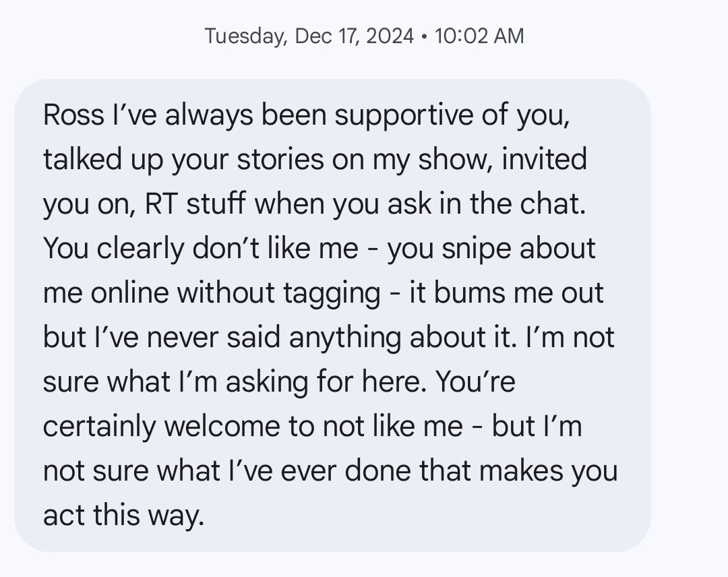Tap the words "in the chat"
This screenshot has height=577, width=728.
click(512, 204)
